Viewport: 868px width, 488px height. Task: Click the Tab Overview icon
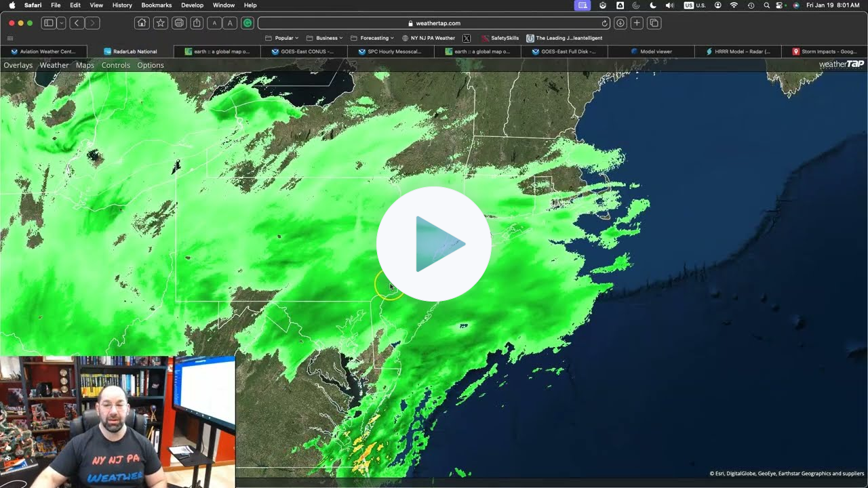pos(653,22)
